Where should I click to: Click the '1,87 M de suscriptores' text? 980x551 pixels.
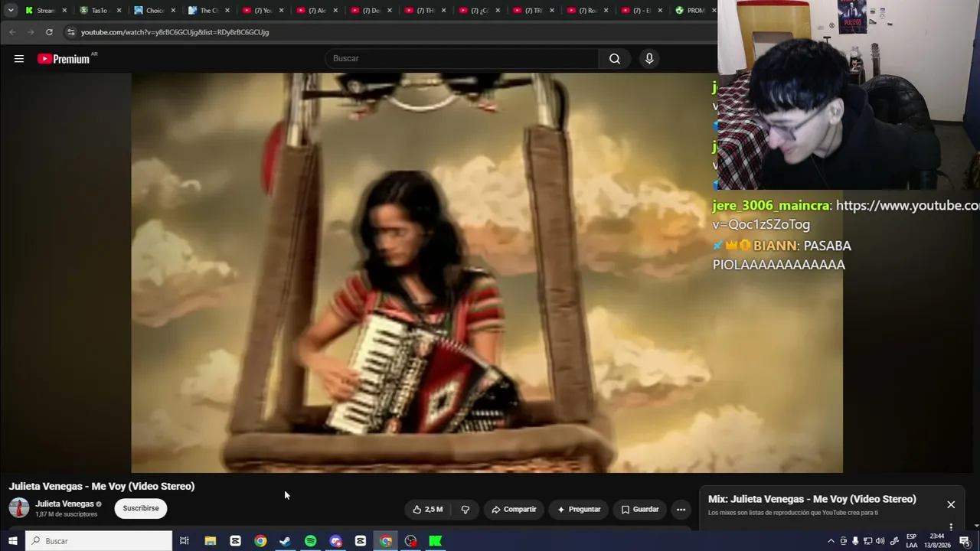(66, 514)
